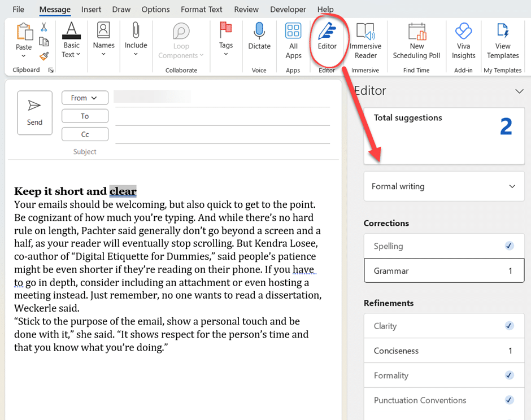531x420 pixels.
Task: Switch to the Format Text tab
Action: (x=201, y=9)
